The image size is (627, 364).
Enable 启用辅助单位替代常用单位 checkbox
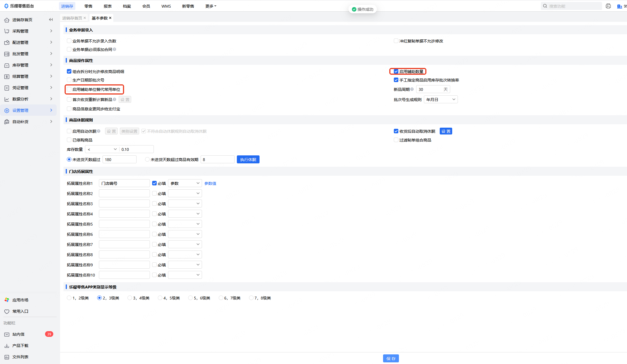point(69,89)
